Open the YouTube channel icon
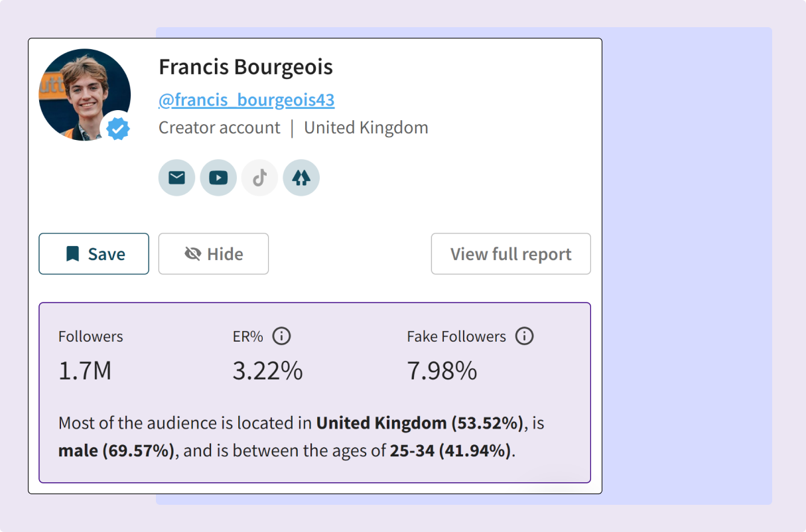This screenshot has width=806, height=532. click(218, 178)
